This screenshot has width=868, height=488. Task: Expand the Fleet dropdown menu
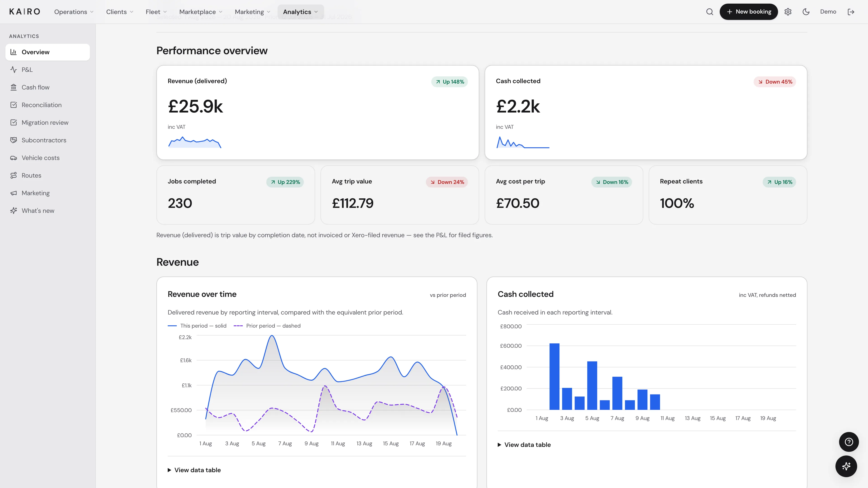coord(156,12)
